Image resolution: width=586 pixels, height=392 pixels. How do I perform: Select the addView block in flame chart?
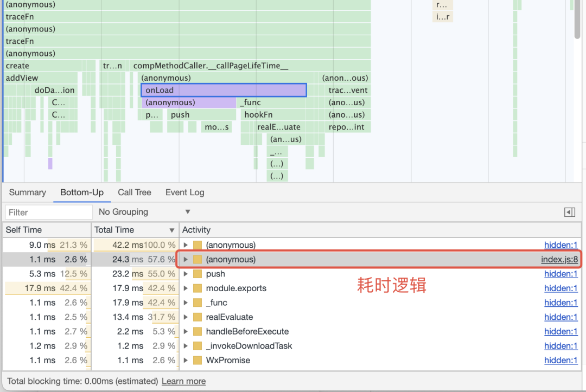(x=40, y=78)
